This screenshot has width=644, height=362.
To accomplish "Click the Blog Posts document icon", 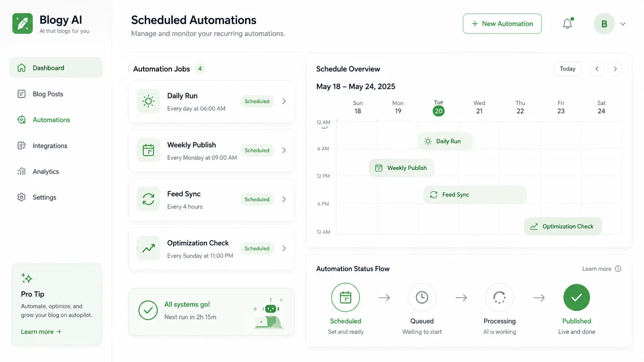I will click(x=22, y=94).
